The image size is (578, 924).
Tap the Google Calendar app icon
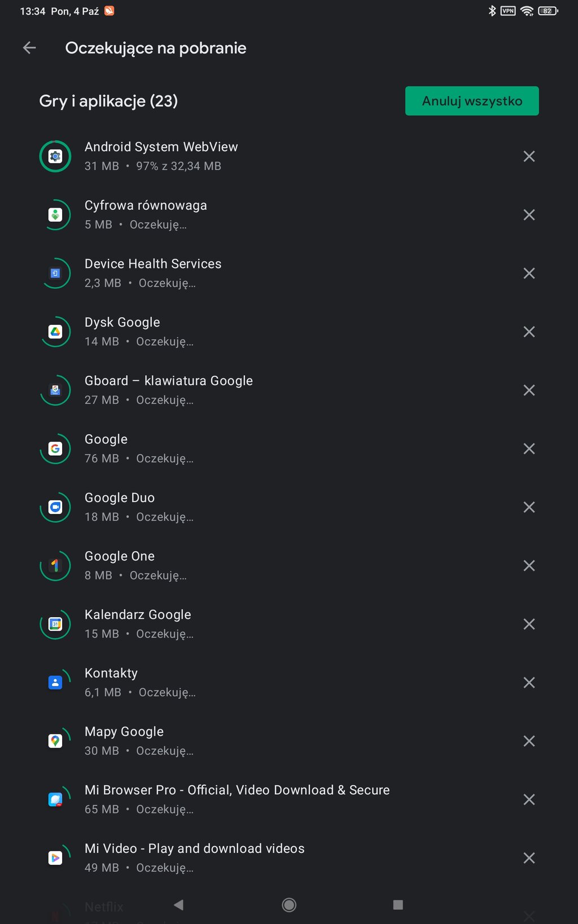click(55, 624)
